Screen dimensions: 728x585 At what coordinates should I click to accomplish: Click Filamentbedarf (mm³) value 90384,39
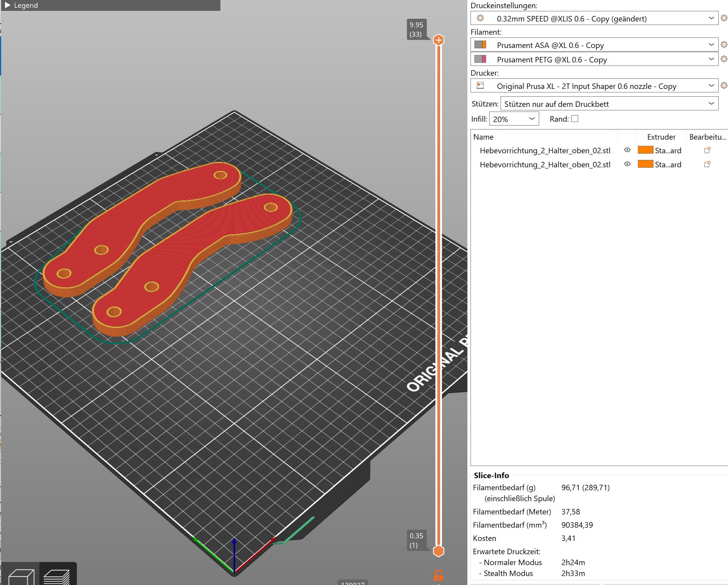click(x=577, y=525)
